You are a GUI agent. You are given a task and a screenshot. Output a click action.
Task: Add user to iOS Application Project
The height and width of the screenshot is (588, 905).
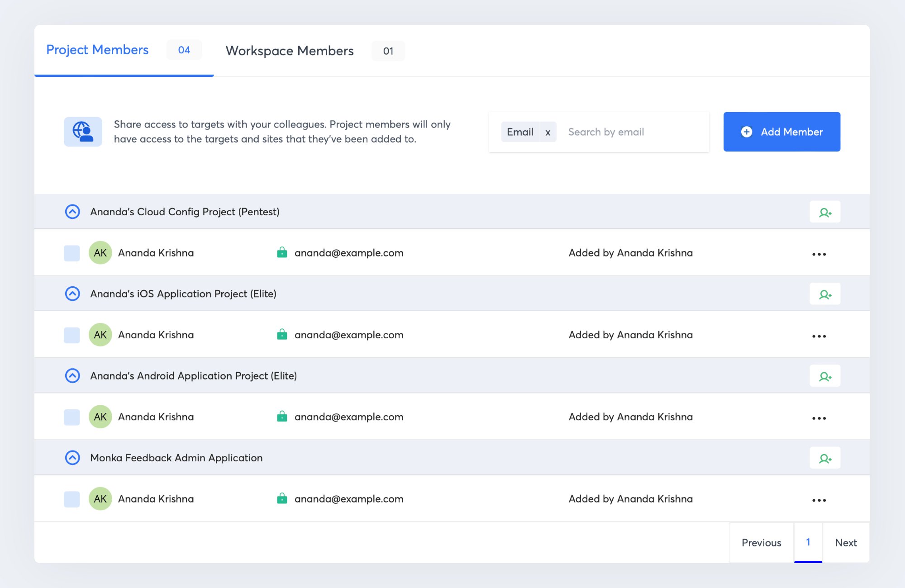click(x=825, y=294)
